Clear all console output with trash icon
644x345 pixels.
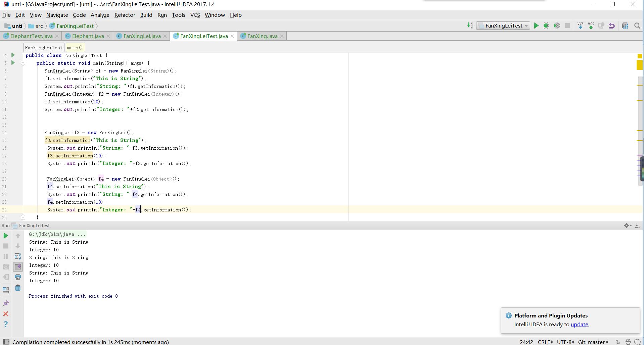[18, 288]
